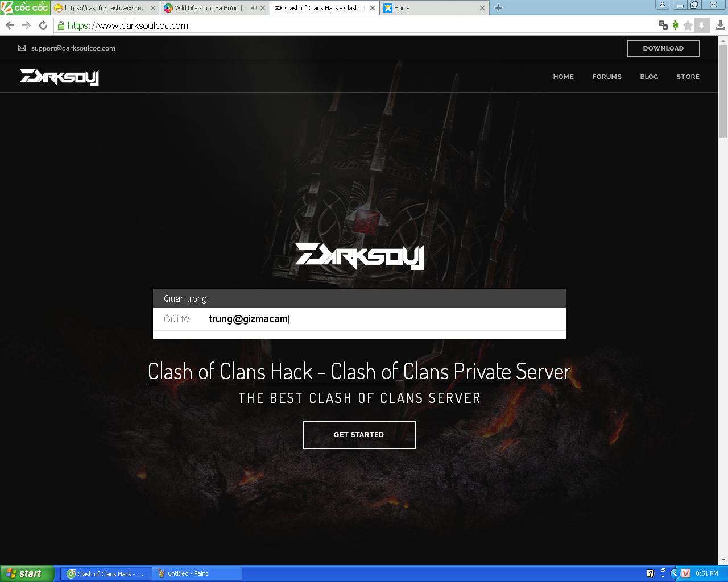This screenshot has height=582, width=728.
Task: Click the translate page icon
Action: coord(663,25)
